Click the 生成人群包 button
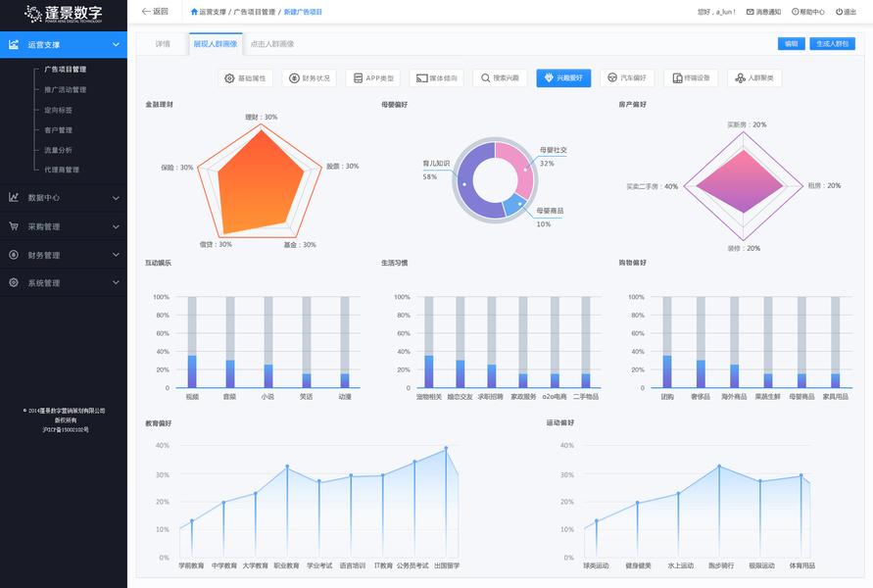Viewport: 873px width, 588px height. pyautogui.click(x=833, y=43)
